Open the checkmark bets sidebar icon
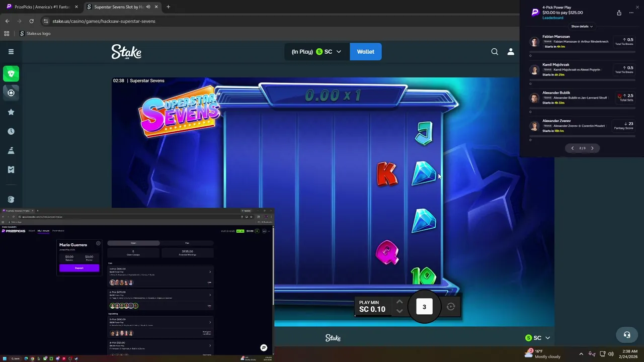The height and width of the screenshot is (362, 644). [11, 169]
